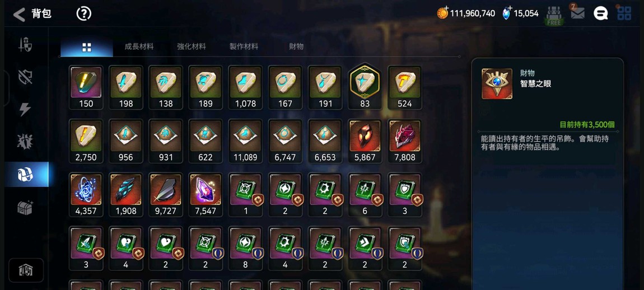Viewport: 644px width, 290px height.
Task: Claim the FREE gift chest icon
Action: point(554,16)
